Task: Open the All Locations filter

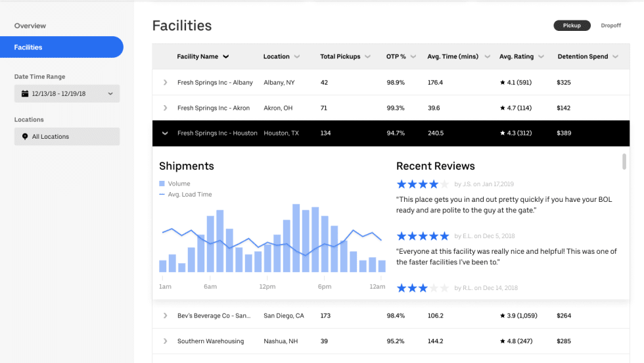Action: 67,137
